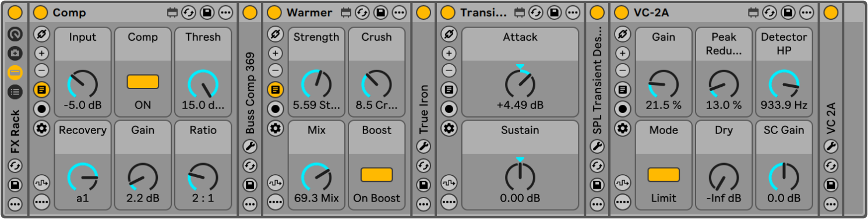The height and width of the screenshot is (219, 868).
Task: Open the three-dots menu on FX Rack strip
Action: coord(15,204)
